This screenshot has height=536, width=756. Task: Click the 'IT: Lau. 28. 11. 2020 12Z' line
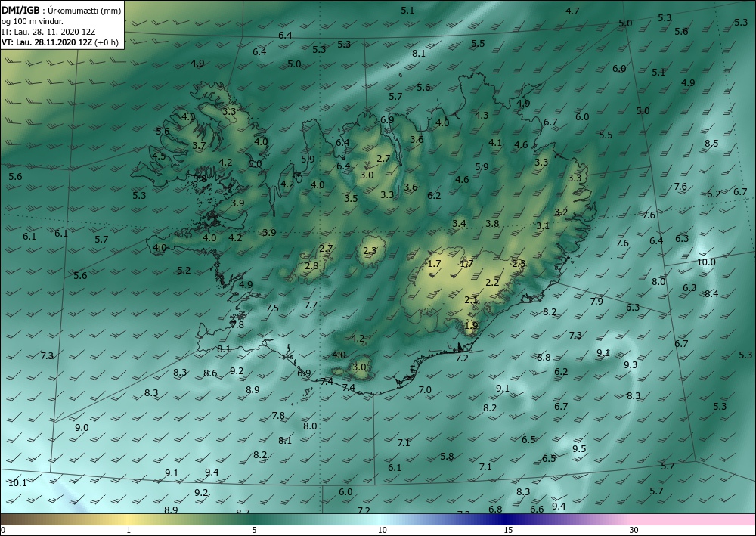click(x=48, y=31)
